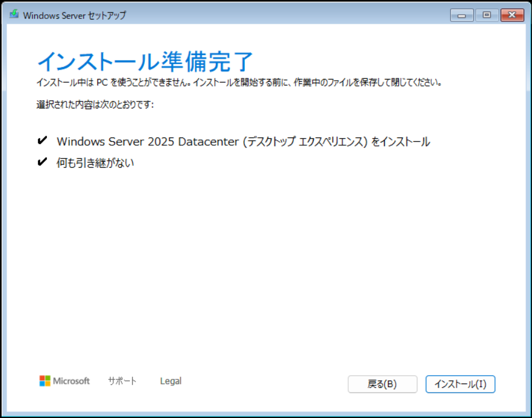
Task: Click the checkmark next to 何も引き継がない
Action: click(x=42, y=162)
